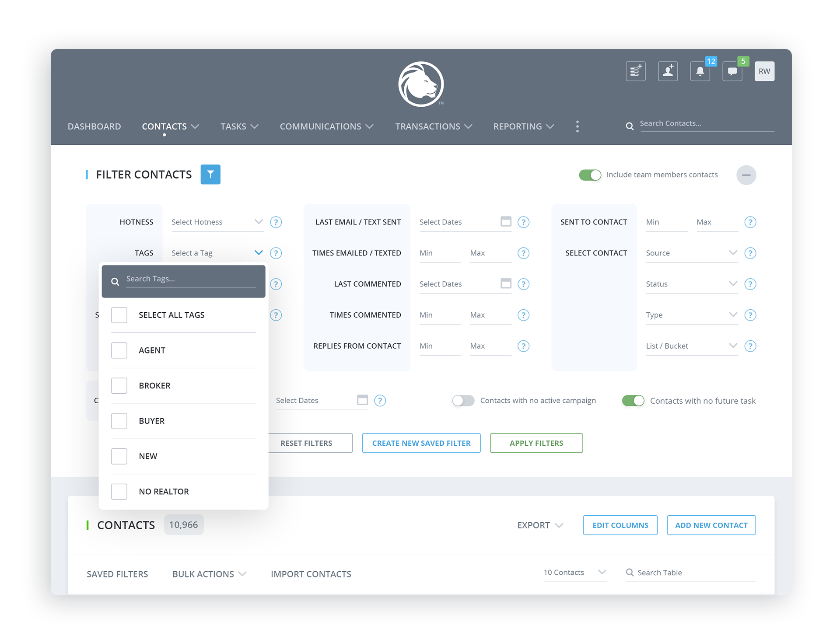The image size is (840, 636).
Task: Check the BROKER tag checkbox
Action: (x=119, y=386)
